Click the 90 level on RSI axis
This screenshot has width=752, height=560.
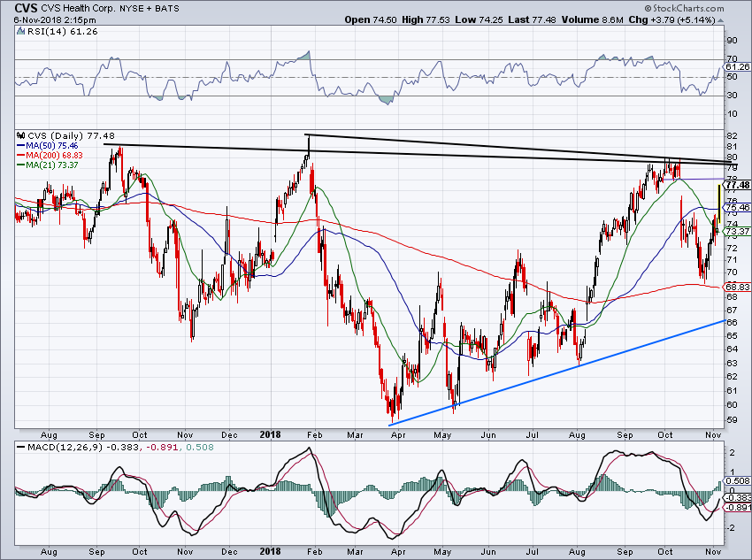[x=733, y=41]
